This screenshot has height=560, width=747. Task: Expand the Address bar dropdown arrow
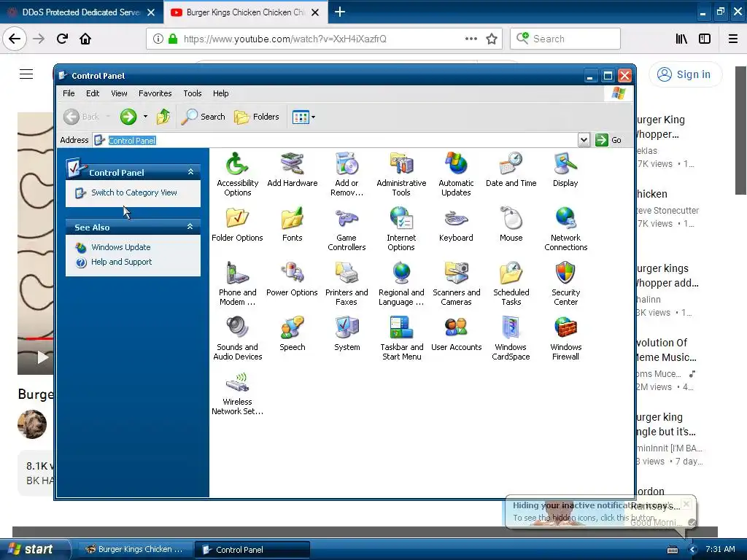(x=584, y=140)
